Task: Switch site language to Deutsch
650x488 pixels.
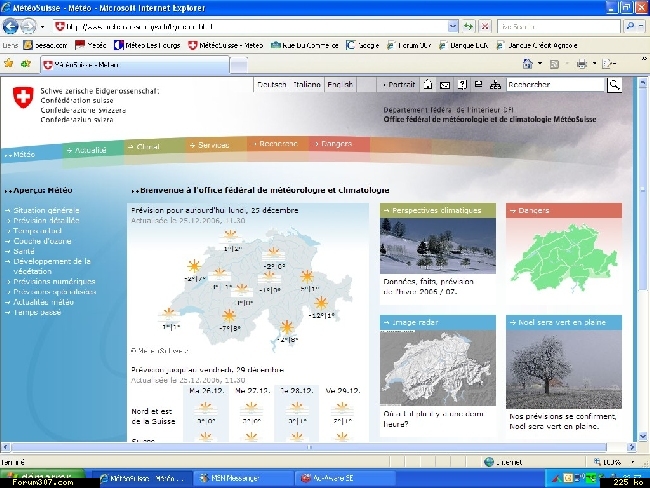Action: (x=272, y=85)
